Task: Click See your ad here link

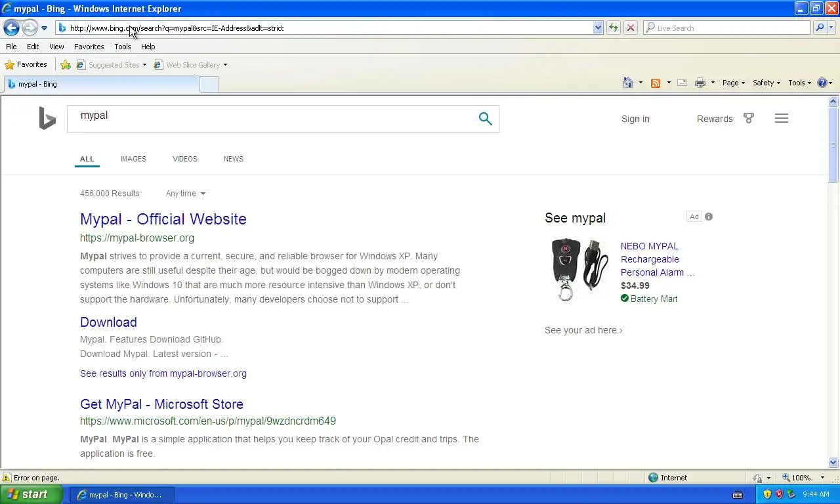Action: tap(583, 330)
